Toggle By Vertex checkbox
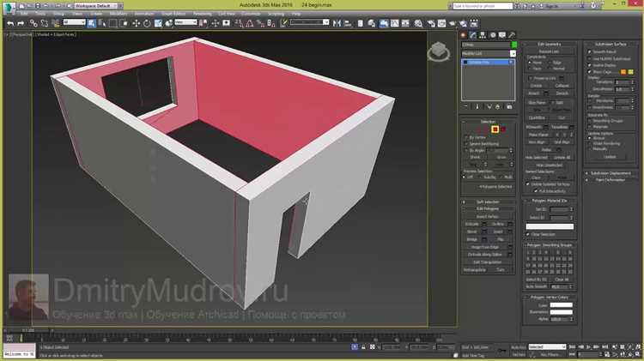Viewport: 644px width, 361px height. (466, 137)
